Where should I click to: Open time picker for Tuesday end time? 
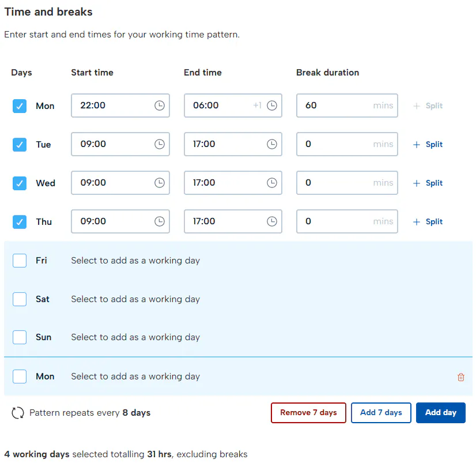pyautogui.click(x=272, y=144)
